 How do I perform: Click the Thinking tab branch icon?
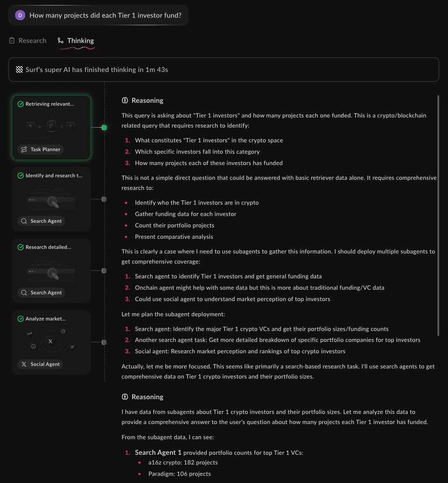click(60, 40)
